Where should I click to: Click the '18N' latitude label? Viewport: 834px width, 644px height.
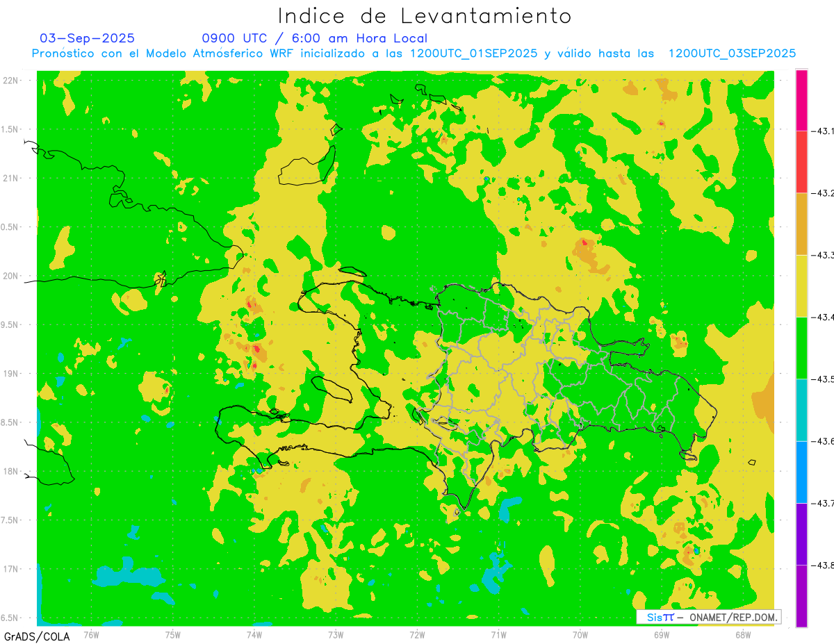click(x=11, y=472)
